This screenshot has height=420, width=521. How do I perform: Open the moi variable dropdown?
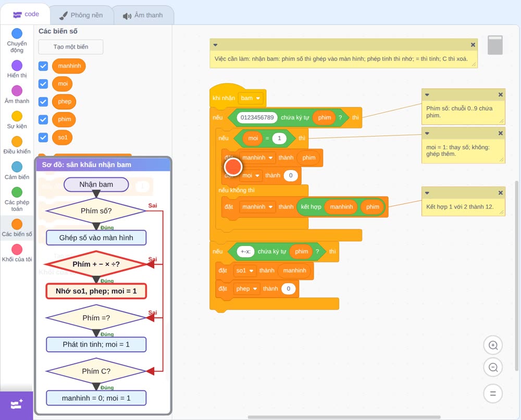click(251, 176)
